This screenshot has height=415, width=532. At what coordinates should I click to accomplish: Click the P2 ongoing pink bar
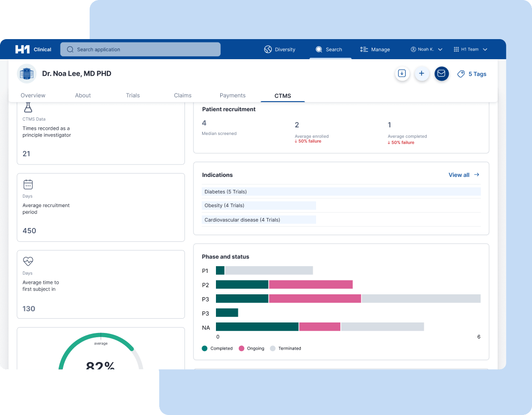pyautogui.click(x=311, y=285)
